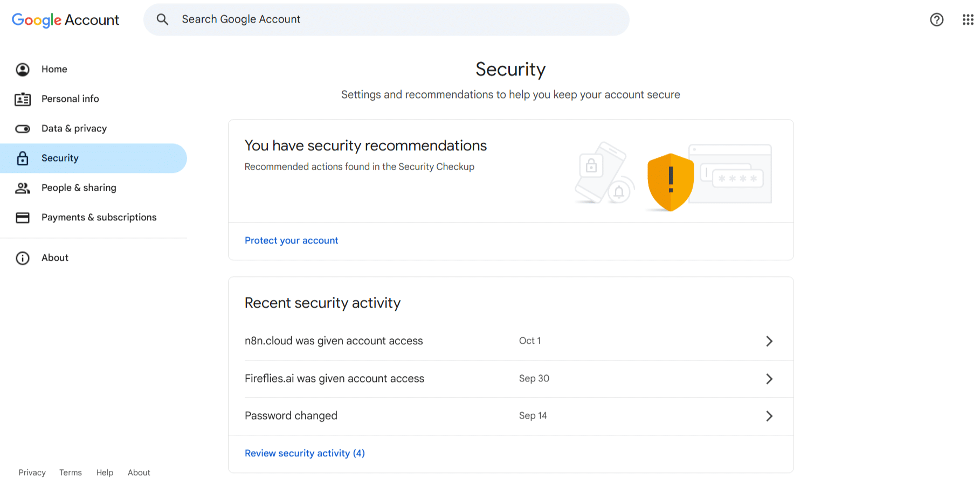Open the Help question mark icon
980x487 pixels.
tap(936, 20)
